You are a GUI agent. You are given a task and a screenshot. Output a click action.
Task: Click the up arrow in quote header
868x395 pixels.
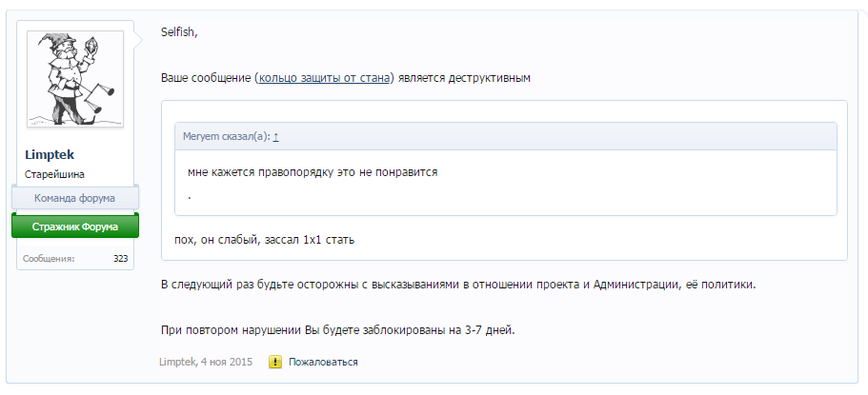[x=275, y=136]
